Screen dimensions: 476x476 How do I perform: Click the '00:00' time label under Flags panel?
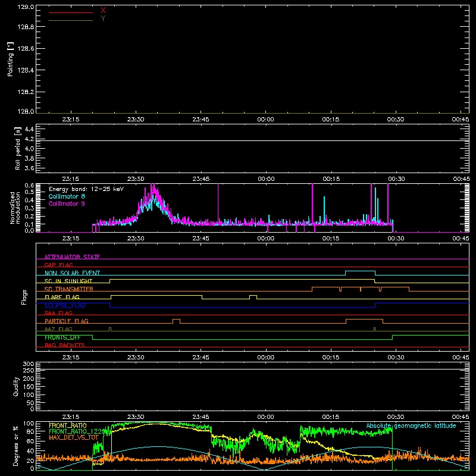265,358
